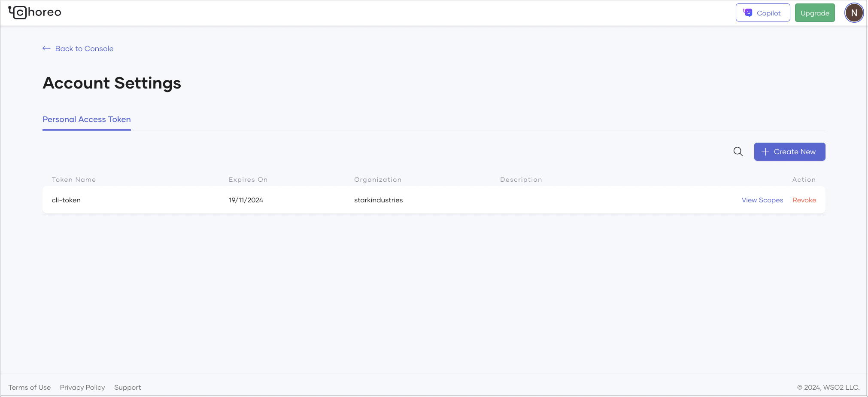Switch to the Personal Access Token tab
Viewport: 868px width, 397px height.
(x=86, y=119)
